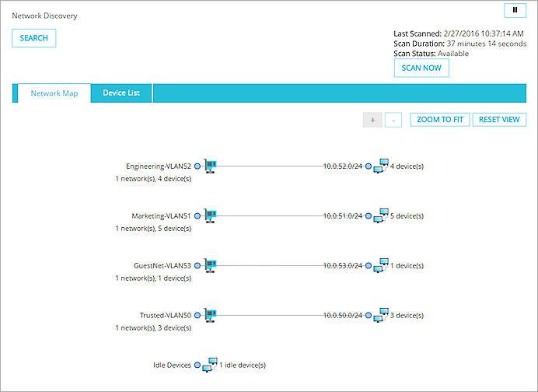
Task: Click the Engineering-VLAN52 interface card icon
Action: 210,166
